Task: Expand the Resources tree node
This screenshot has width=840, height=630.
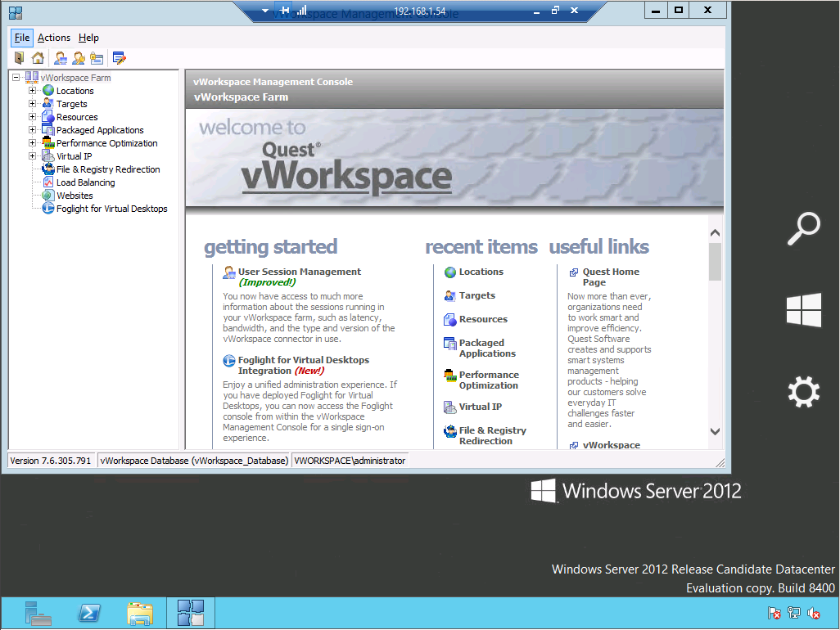Action: click(x=32, y=117)
